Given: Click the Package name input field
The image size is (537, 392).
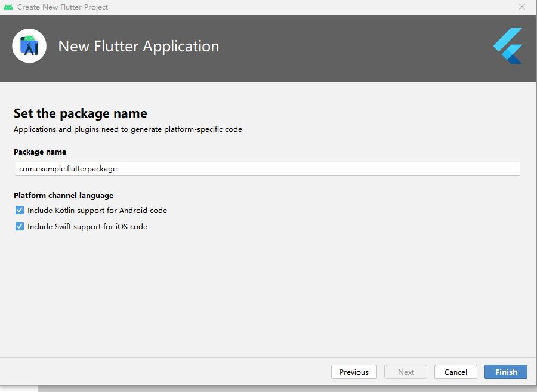Looking at the screenshot, I should click(268, 169).
